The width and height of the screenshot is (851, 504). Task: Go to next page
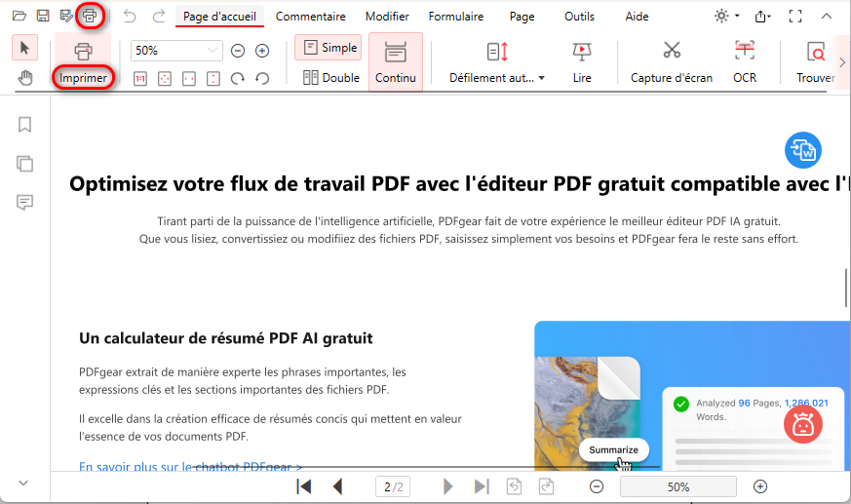point(447,486)
